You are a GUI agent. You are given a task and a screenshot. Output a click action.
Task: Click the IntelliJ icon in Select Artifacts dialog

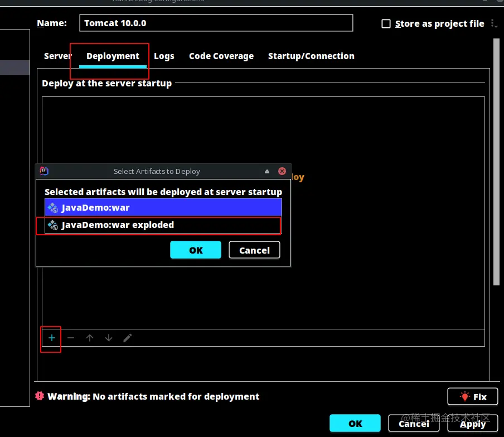click(x=44, y=171)
